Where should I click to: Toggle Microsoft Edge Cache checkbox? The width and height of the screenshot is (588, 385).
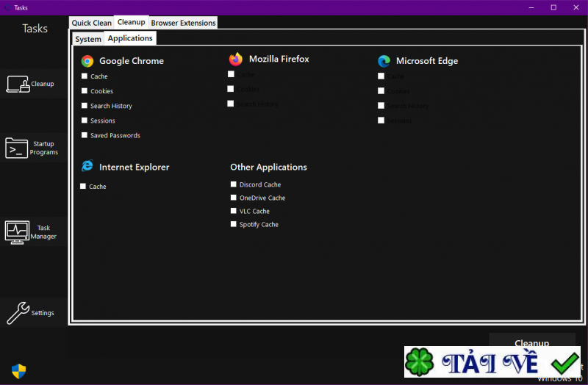381,76
